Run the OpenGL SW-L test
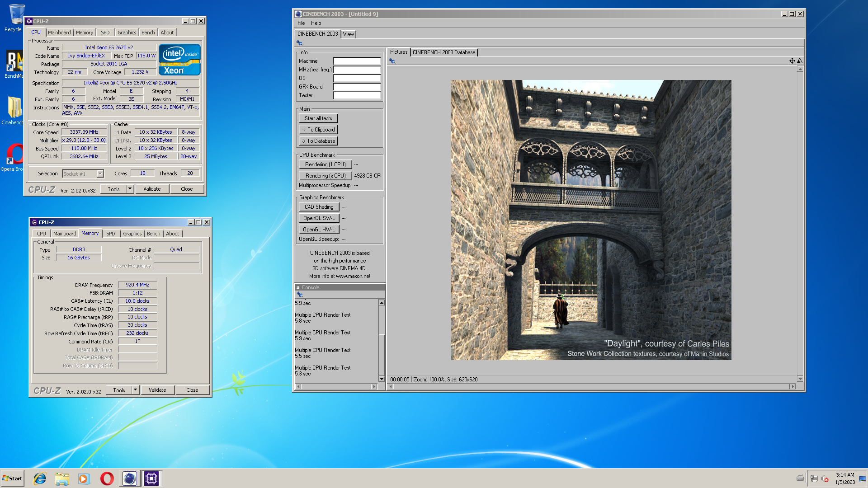 pos(319,218)
